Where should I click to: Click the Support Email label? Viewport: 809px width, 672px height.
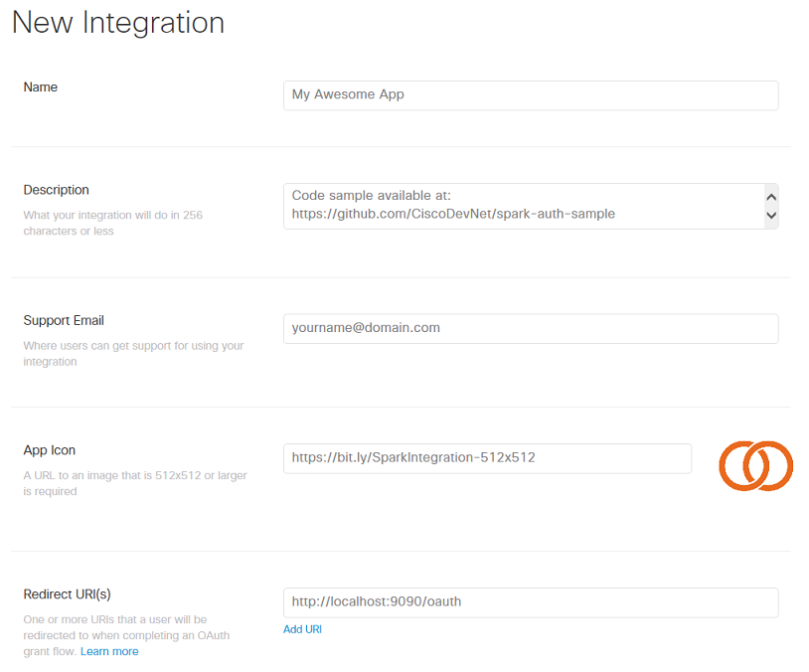(x=64, y=320)
